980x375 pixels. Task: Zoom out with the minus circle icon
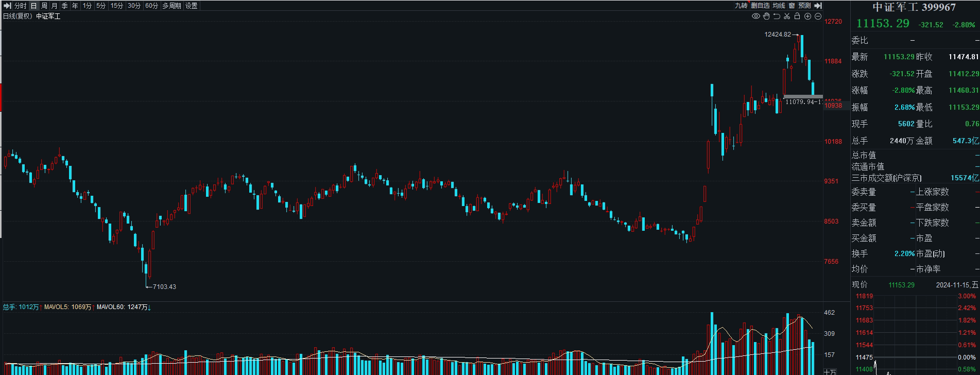[818, 16]
